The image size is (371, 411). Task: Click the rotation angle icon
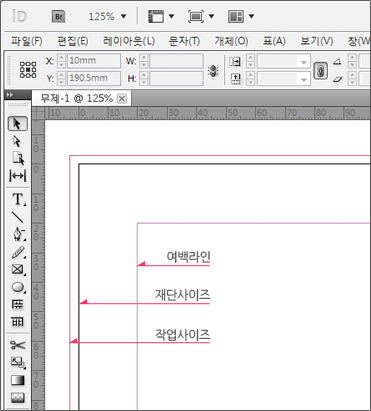337,61
